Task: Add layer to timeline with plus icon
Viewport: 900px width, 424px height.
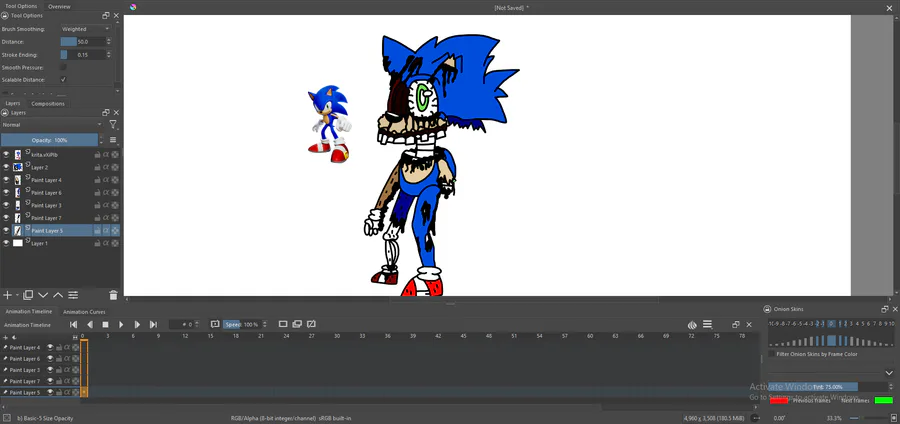Action: click(x=6, y=337)
